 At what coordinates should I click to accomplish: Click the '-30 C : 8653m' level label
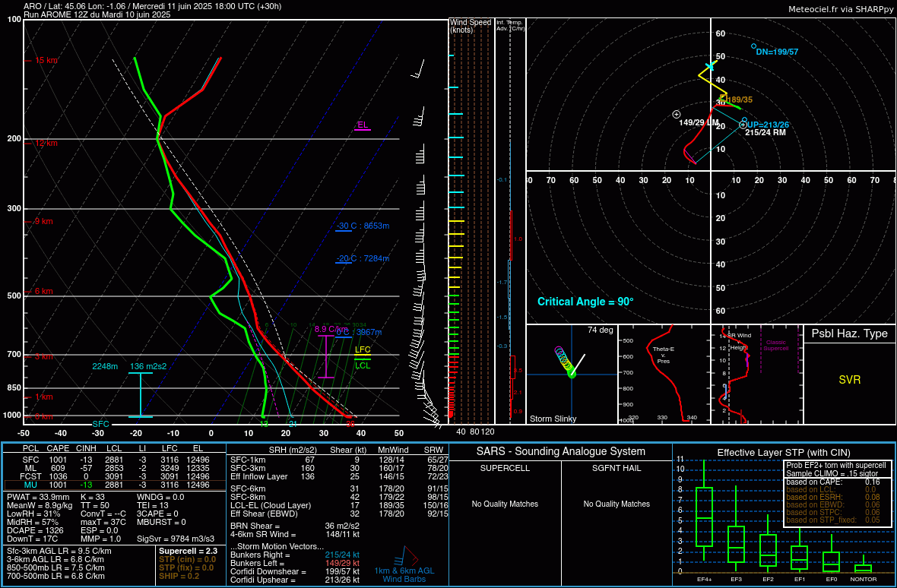[363, 226]
